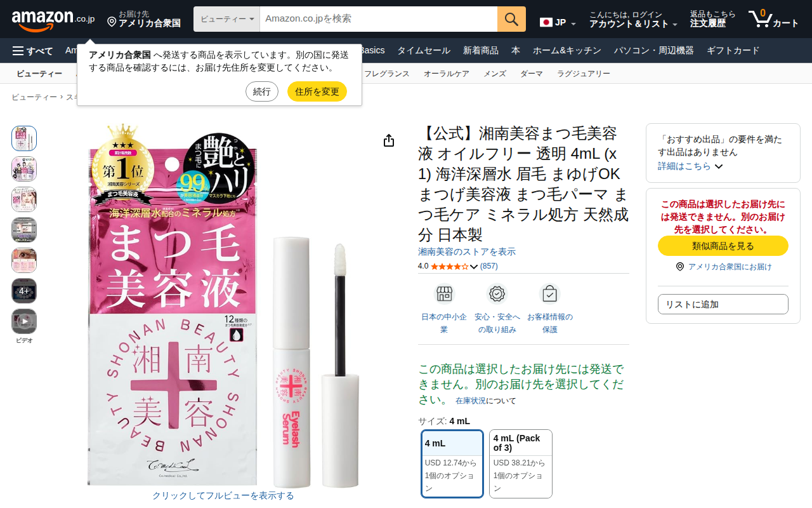Select the 4 mL (Pack of 3) option
Viewport: 812px width, 508px height.
point(521,464)
